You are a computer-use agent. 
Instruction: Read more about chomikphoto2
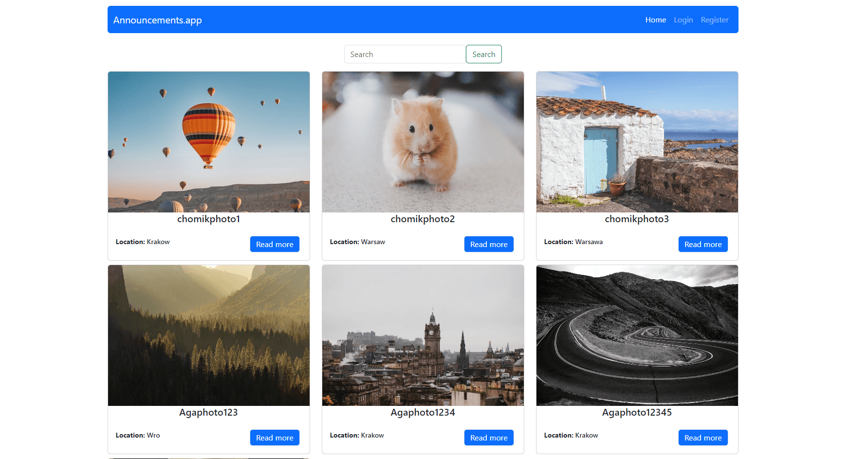tap(489, 244)
